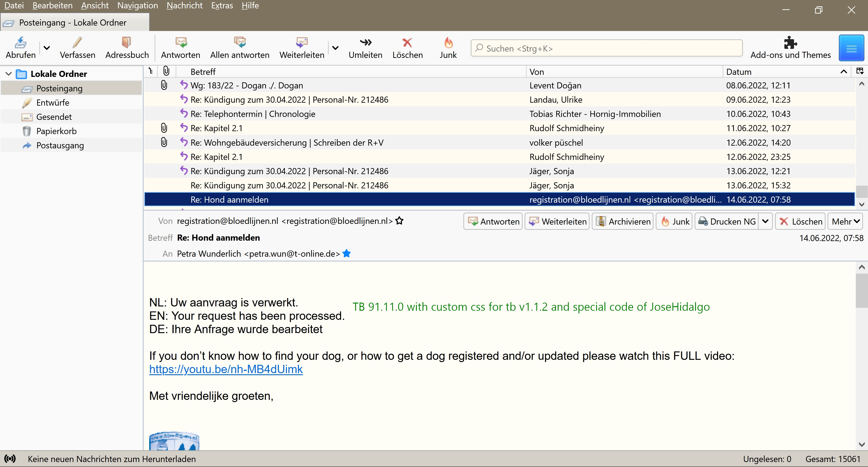Image resolution: width=868 pixels, height=467 pixels.
Task: Click the Archivieren button
Action: click(623, 222)
